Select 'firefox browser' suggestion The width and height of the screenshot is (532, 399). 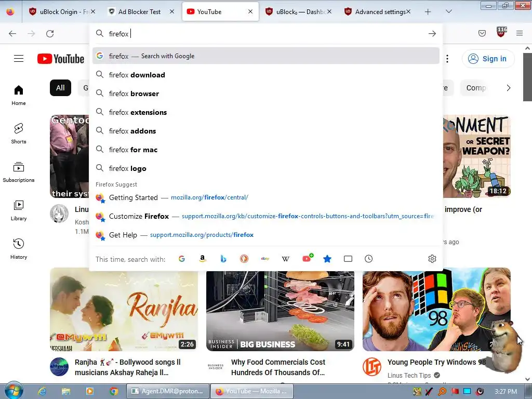[265, 94]
